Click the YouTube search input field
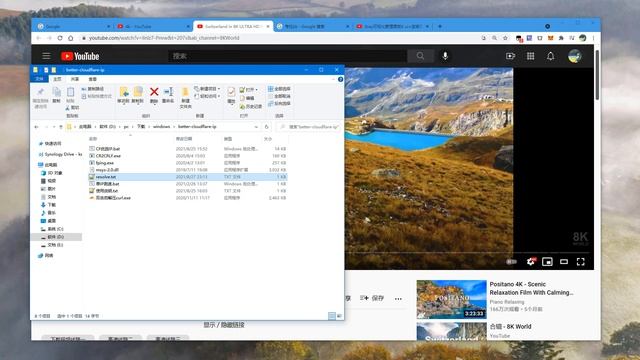The height and width of the screenshot is (360, 640). 287,56
